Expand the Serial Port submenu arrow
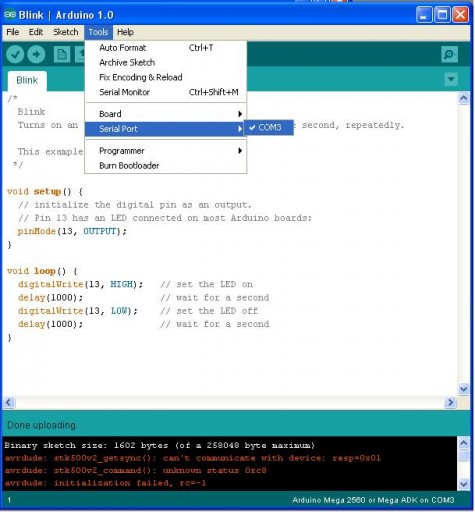475x512 pixels. tap(240, 129)
